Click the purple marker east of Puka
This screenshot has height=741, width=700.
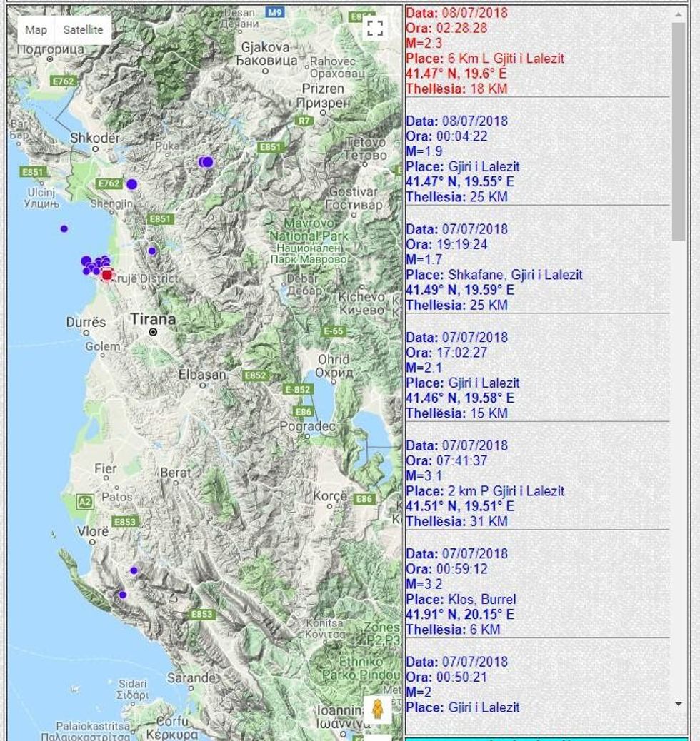(x=206, y=162)
